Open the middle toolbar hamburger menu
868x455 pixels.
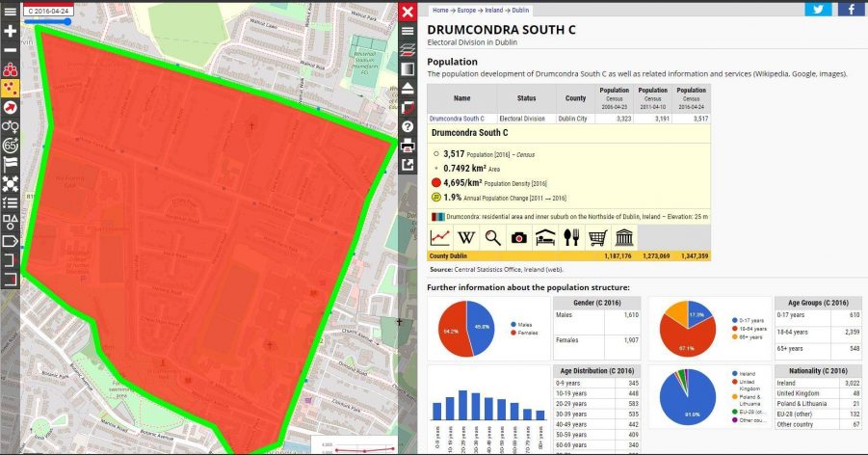(x=408, y=31)
